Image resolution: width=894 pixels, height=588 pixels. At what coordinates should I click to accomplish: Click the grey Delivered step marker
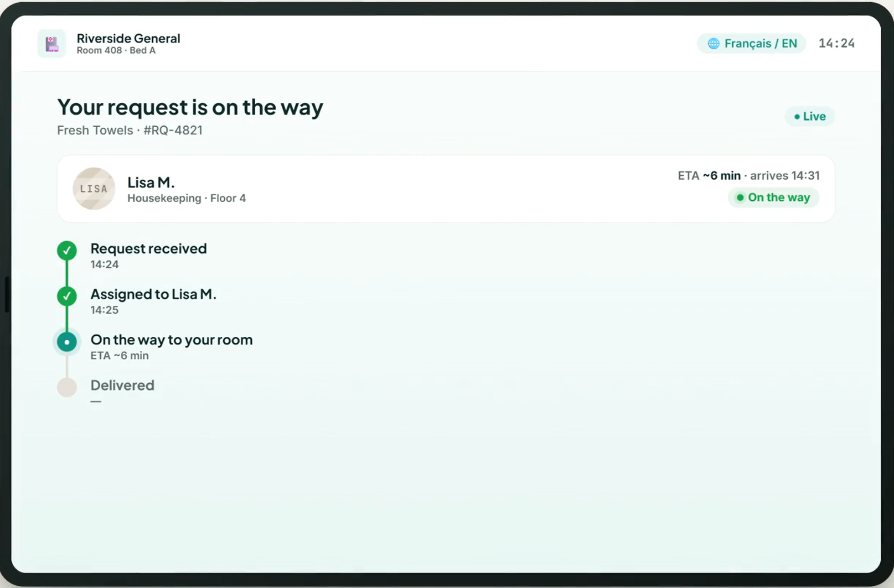67,387
